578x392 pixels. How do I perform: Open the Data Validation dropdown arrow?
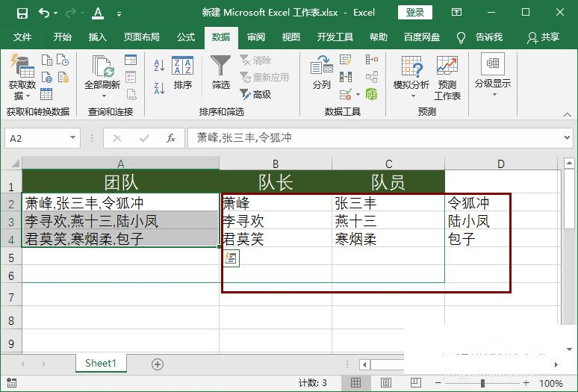pyautogui.click(x=358, y=95)
